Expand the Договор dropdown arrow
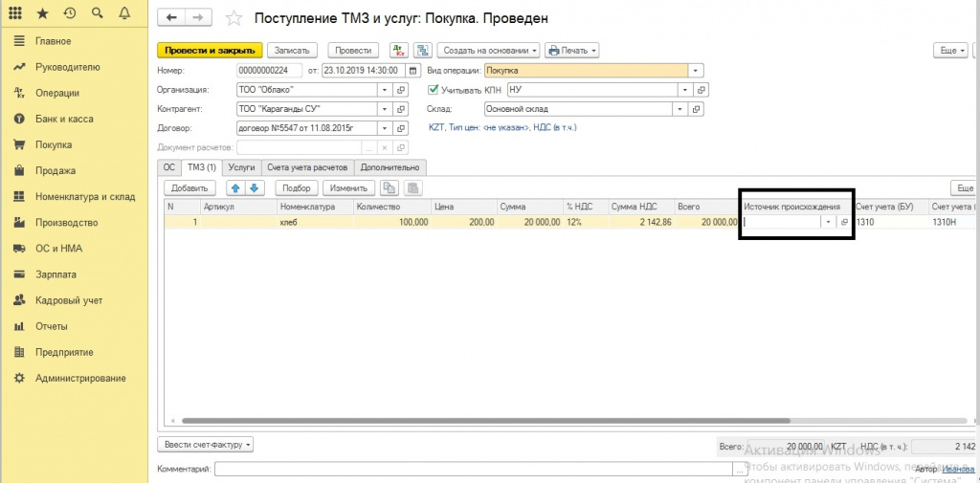Viewport: 980px width, 483px height. tap(385, 129)
